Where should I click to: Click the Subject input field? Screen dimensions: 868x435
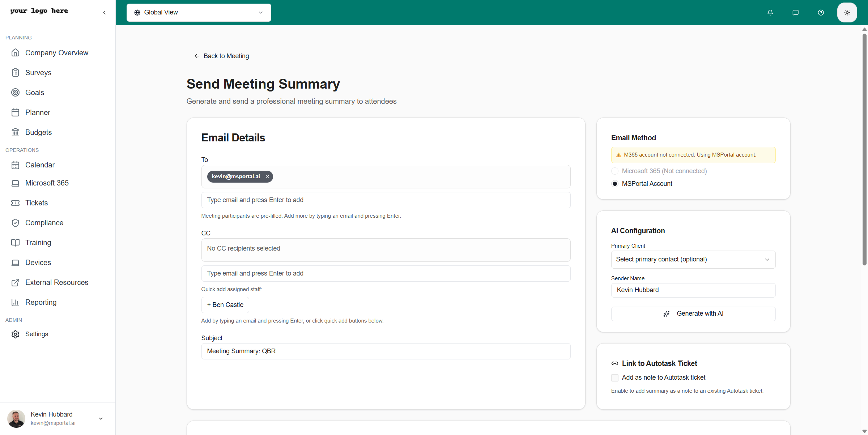[x=386, y=351]
